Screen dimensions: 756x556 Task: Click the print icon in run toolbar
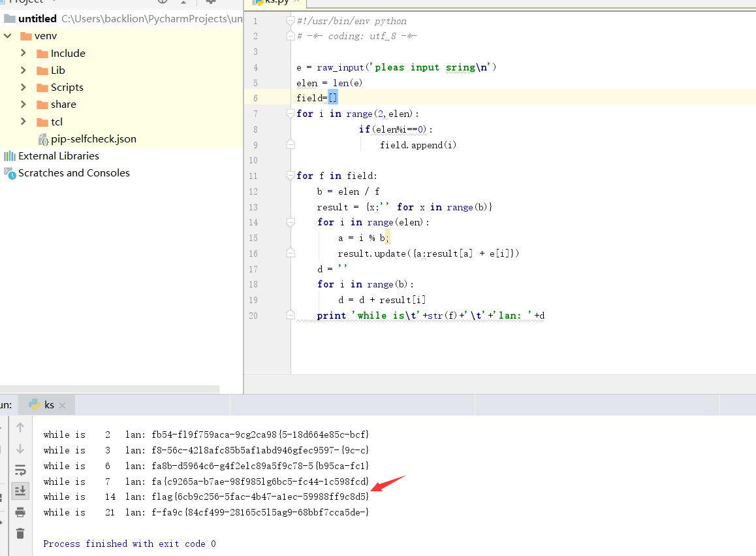click(x=20, y=512)
